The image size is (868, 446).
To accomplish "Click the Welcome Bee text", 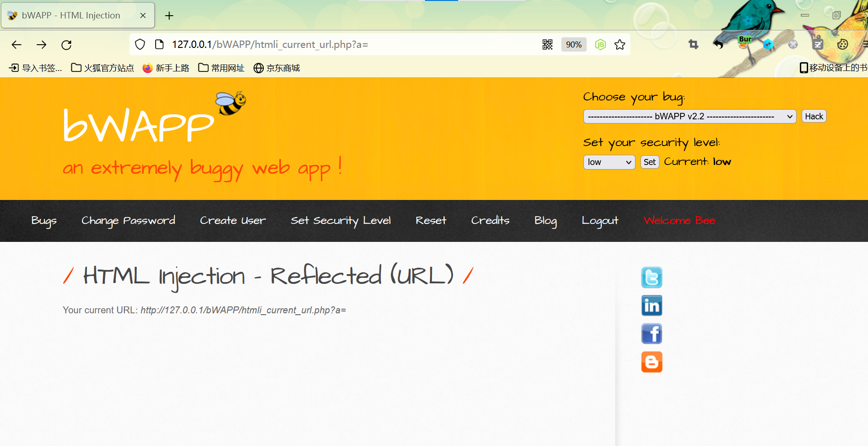I will pyautogui.click(x=679, y=221).
